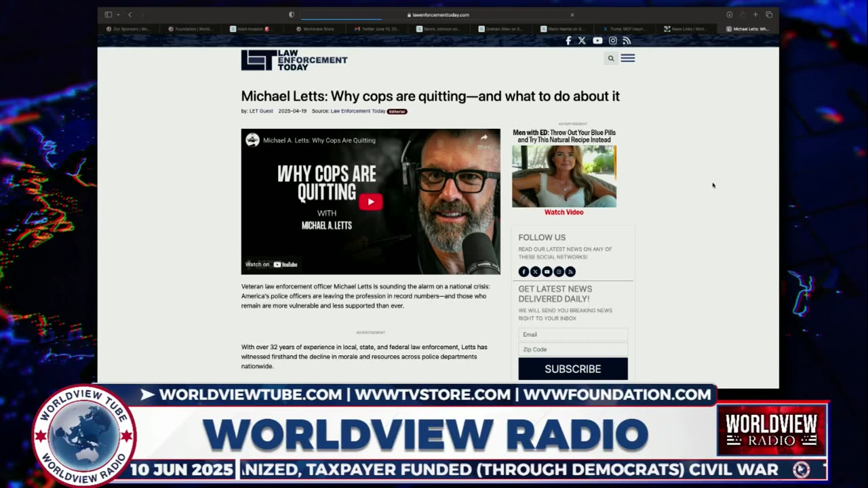This screenshot has height=488, width=868.
Task: Open Instagram icon in site top bar
Action: [612, 41]
